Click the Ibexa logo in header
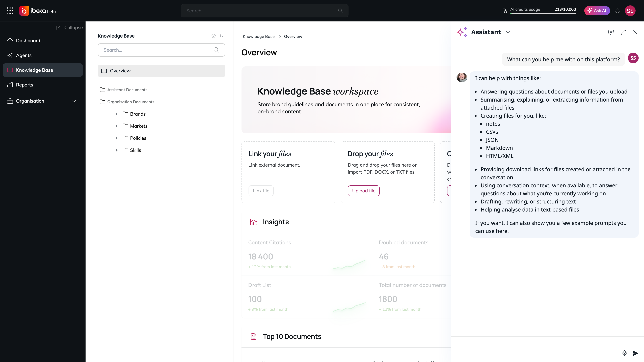The height and width of the screenshot is (362, 644). 38,11
